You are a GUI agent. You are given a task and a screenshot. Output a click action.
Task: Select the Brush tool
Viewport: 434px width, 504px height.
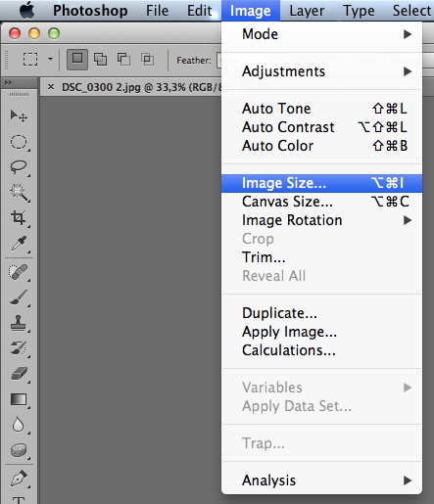point(19,298)
